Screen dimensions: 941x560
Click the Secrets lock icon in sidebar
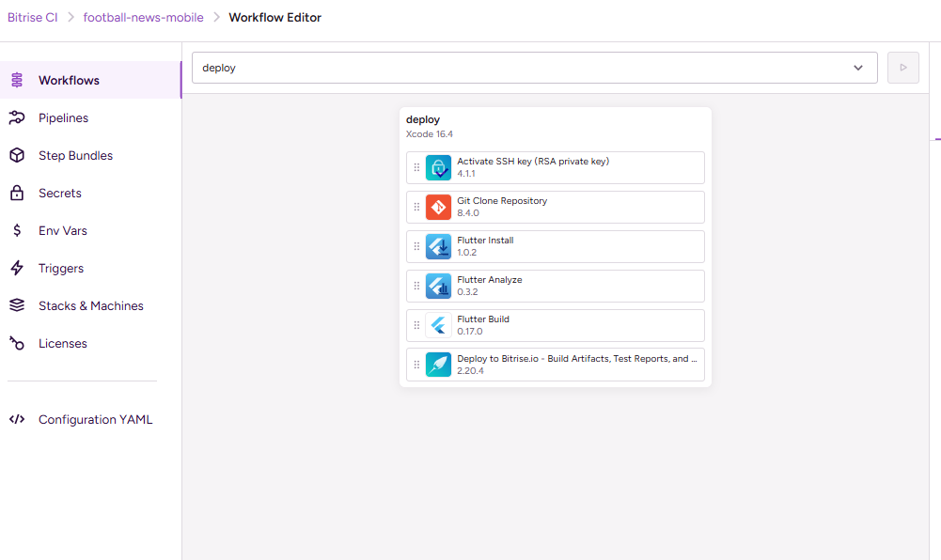17,194
